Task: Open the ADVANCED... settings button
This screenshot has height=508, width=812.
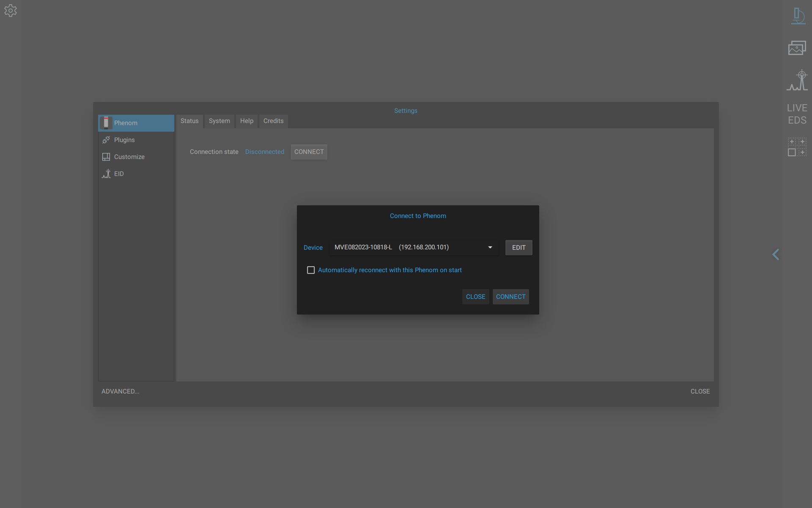Action: coord(121,392)
